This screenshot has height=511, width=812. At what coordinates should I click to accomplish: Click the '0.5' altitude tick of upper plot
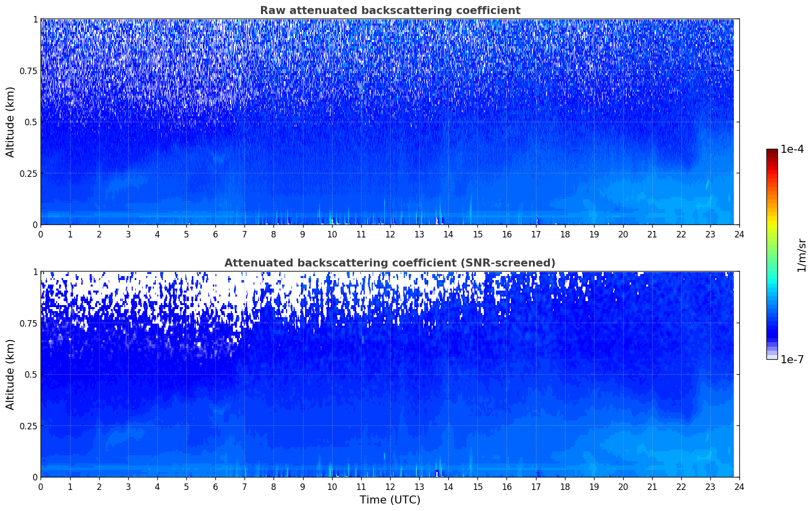(x=31, y=122)
